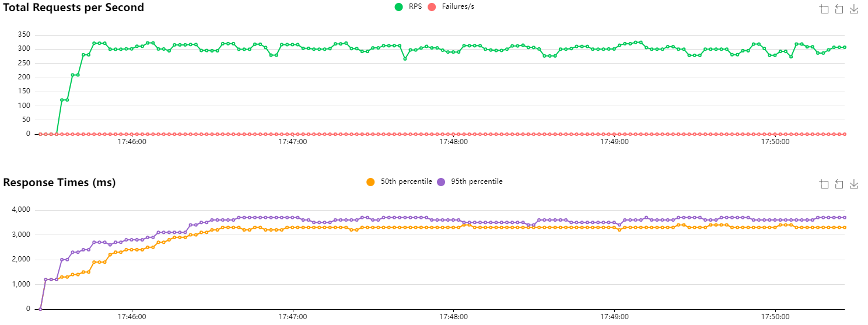Activate zoom tool on Total Requests chart
The height and width of the screenshot is (325, 868).
coord(824,9)
